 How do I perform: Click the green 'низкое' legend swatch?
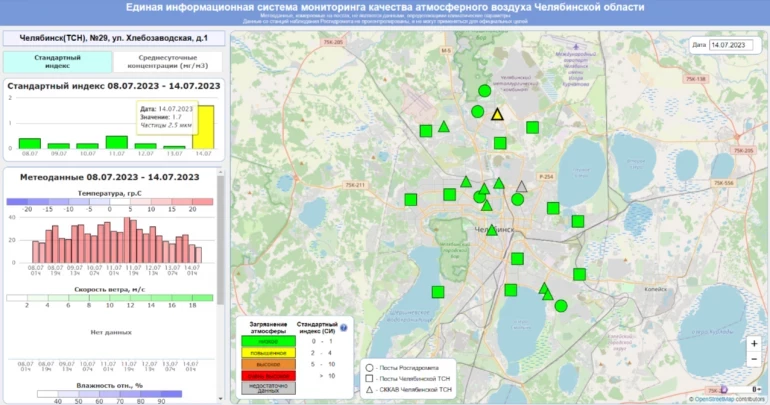(266, 340)
